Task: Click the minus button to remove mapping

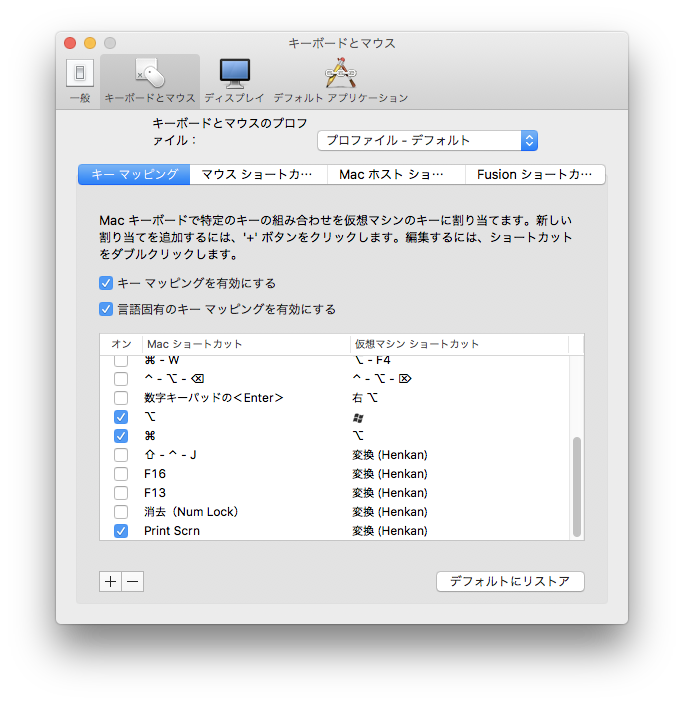Action: [x=132, y=581]
